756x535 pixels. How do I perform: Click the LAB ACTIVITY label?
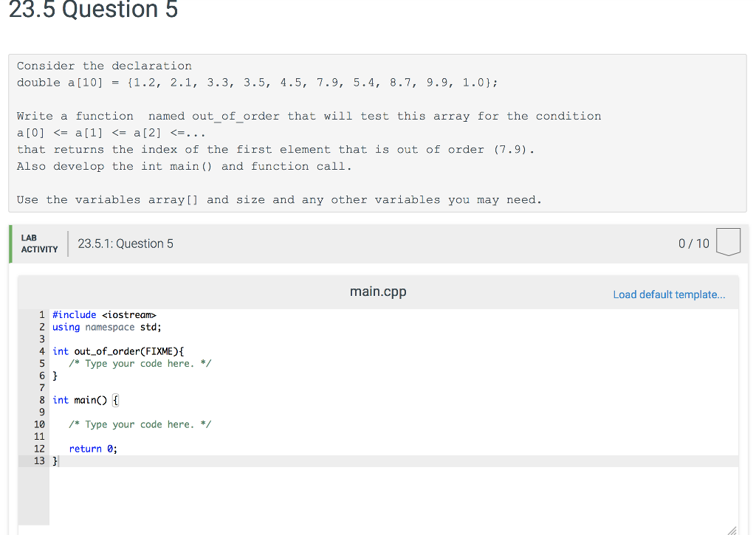point(39,244)
